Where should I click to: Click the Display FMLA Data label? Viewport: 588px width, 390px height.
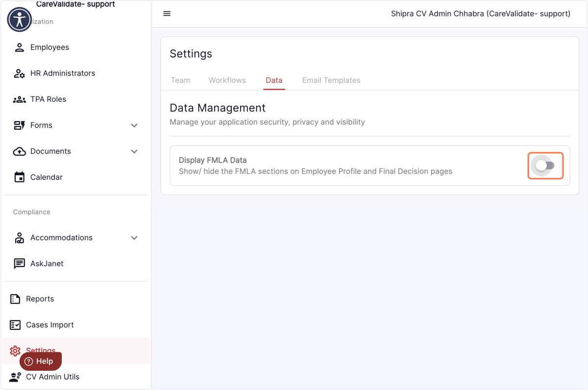(213, 160)
